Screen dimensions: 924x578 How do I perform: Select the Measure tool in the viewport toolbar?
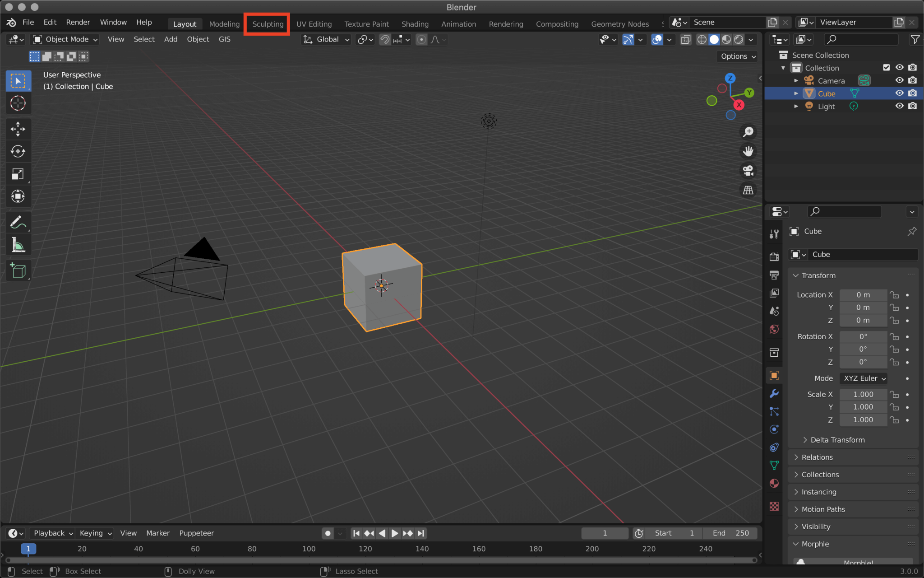point(18,244)
